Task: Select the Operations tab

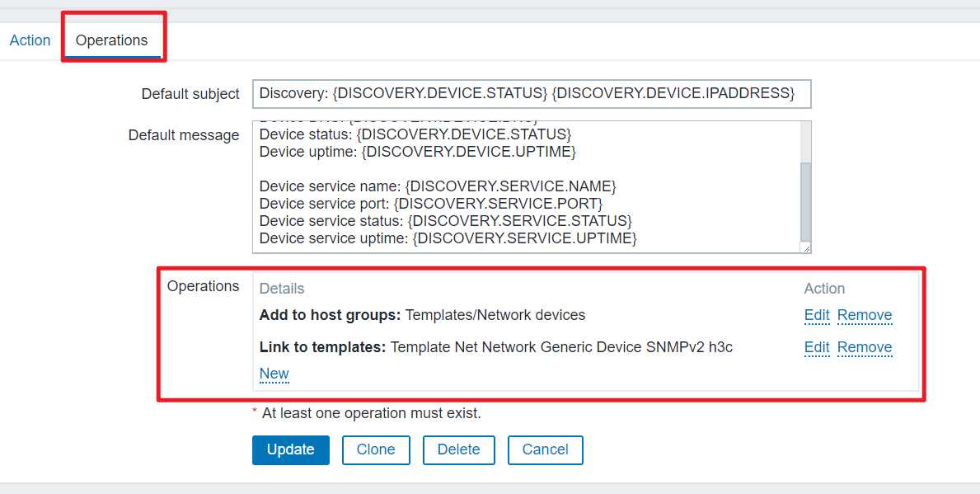Action: (111, 40)
